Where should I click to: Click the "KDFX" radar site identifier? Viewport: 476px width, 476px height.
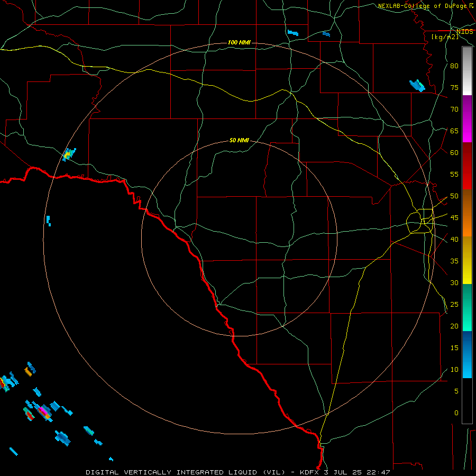tap(310, 472)
